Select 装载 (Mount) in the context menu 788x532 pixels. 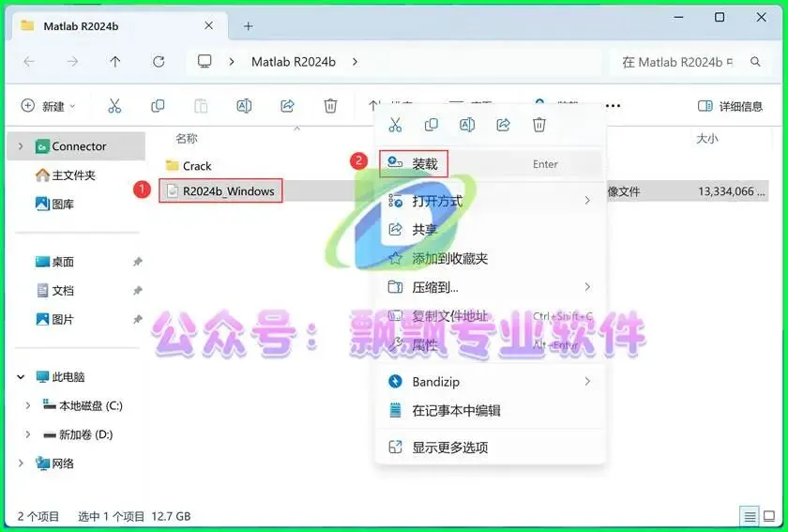pos(491,164)
